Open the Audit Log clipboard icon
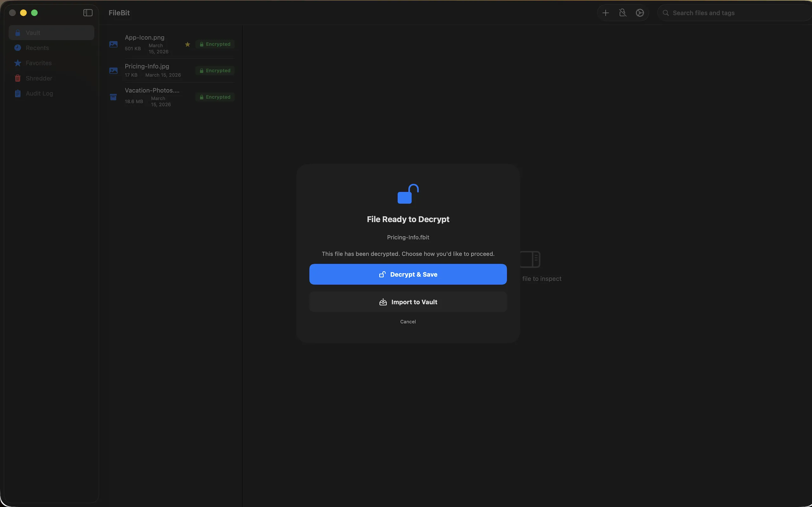The height and width of the screenshot is (507, 812). 17,93
